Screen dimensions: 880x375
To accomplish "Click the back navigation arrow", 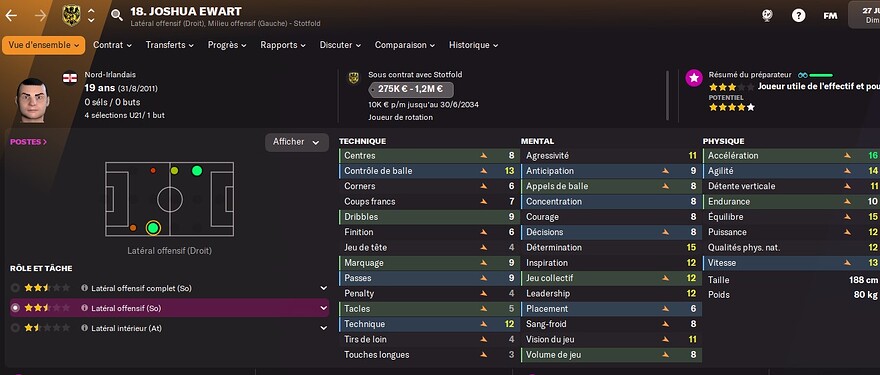I will 11,15.
